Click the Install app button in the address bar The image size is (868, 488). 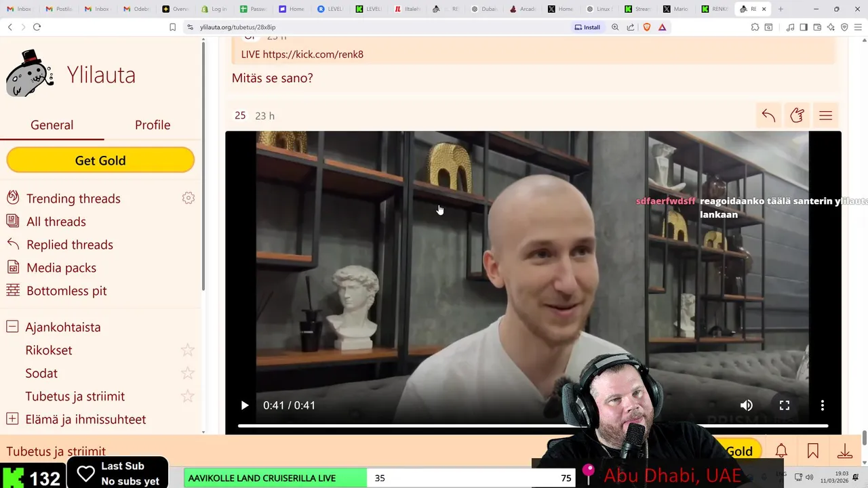pos(587,27)
